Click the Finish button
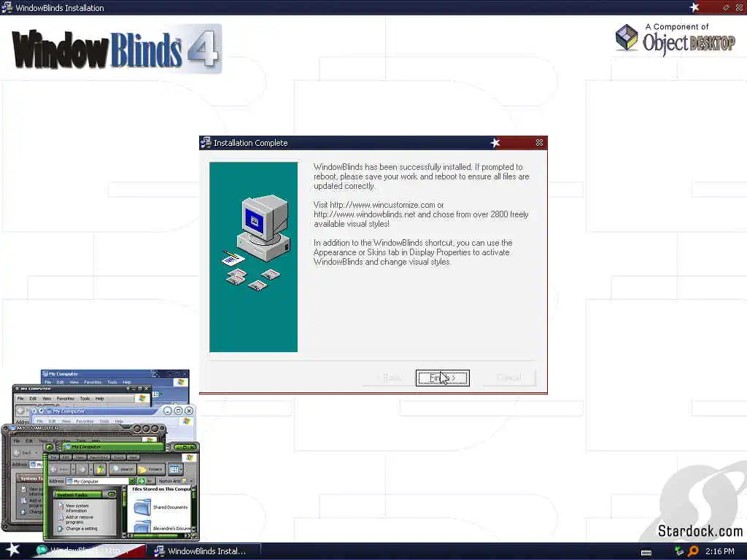747x560 pixels. 442,378
